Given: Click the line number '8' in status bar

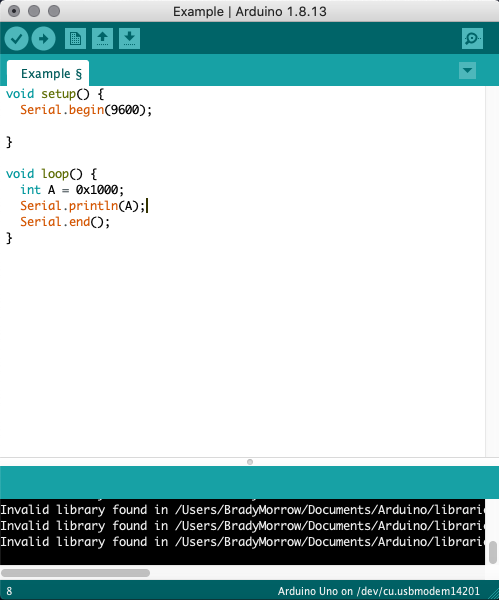Looking at the screenshot, I should [x=9, y=591].
